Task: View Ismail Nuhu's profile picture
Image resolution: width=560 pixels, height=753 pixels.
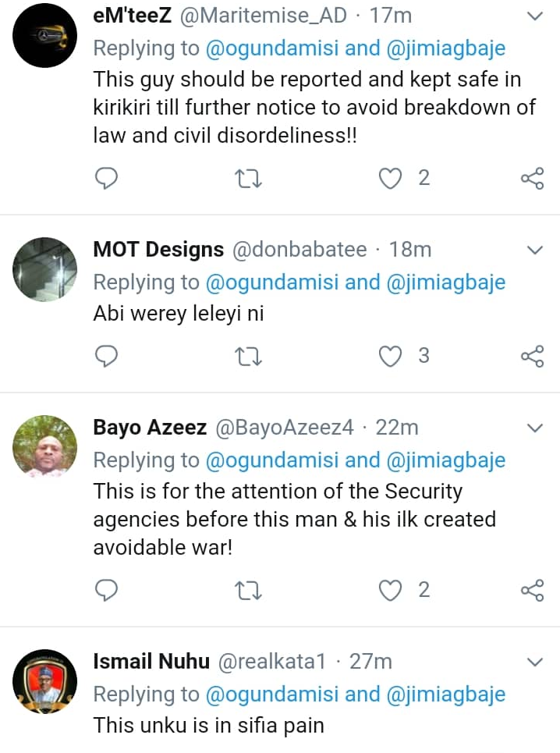Action: click(44, 681)
